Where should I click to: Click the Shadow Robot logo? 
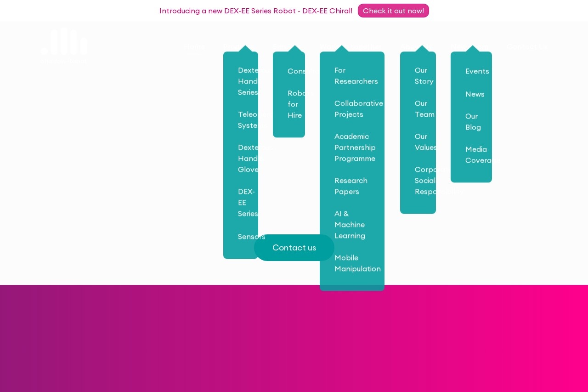coord(64,46)
